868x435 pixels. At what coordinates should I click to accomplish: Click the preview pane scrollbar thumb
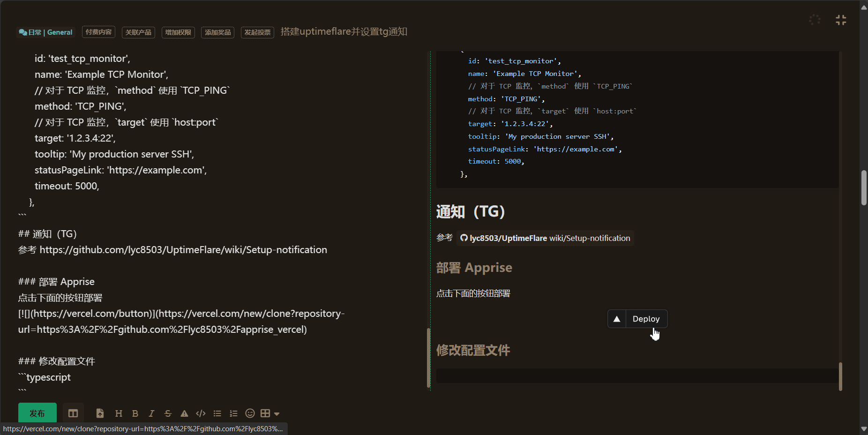[840, 376]
